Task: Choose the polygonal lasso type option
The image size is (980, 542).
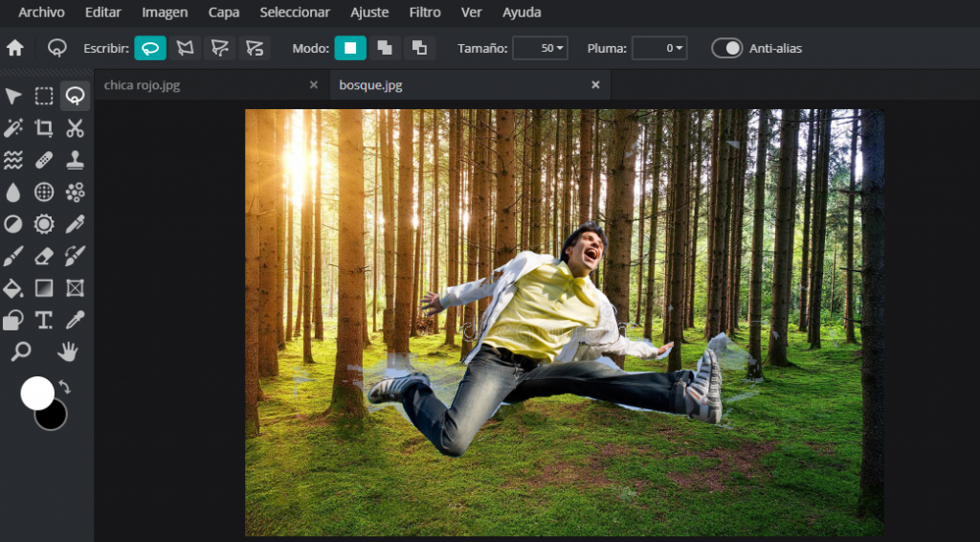Action: click(185, 48)
